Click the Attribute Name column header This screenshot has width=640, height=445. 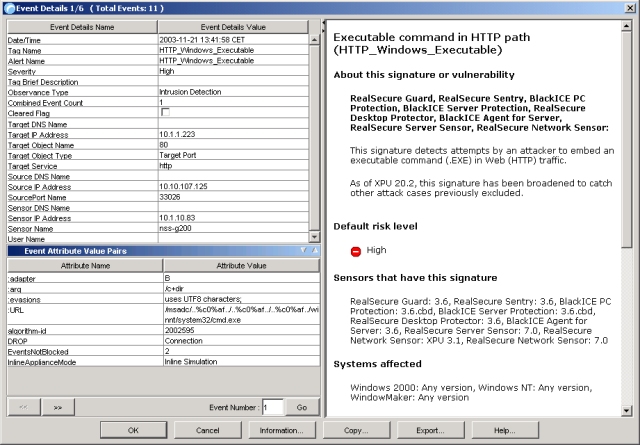pos(85,265)
